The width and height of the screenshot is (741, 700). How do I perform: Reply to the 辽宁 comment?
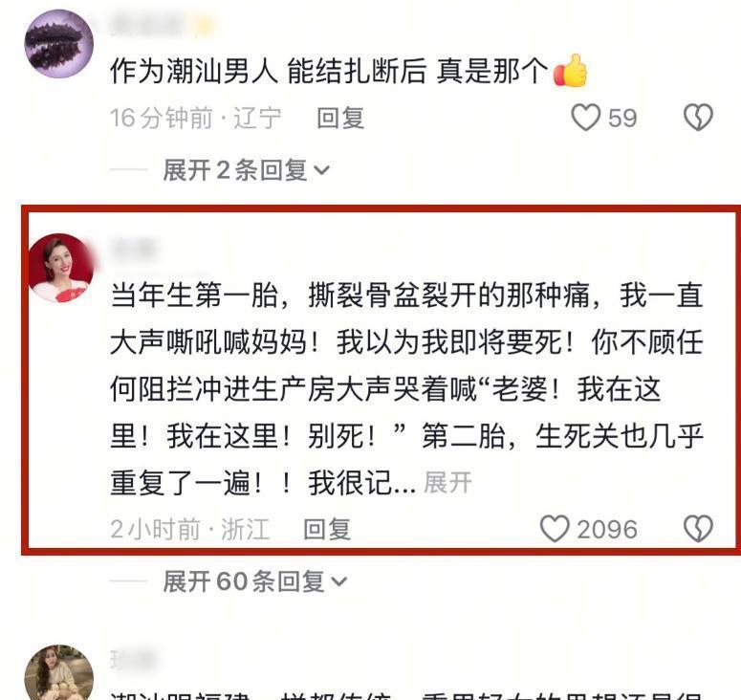pyautogui.click(x=340, y=118)
